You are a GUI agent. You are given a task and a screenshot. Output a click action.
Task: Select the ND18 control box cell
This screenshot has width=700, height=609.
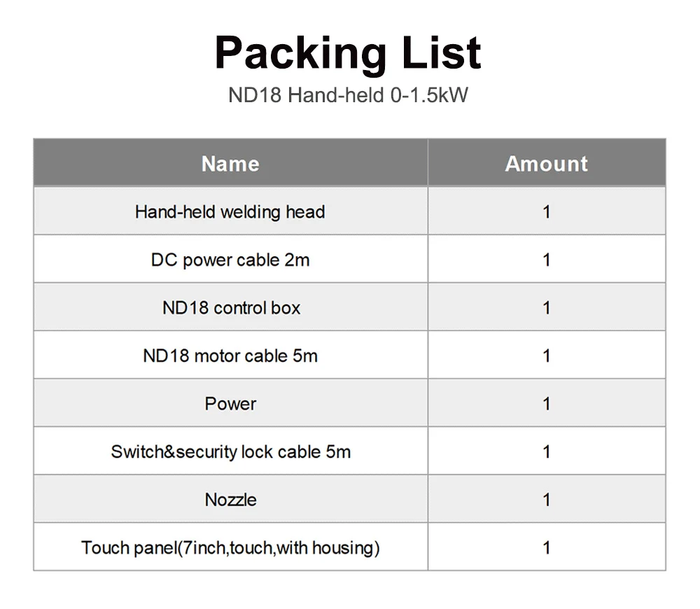[x=230, y=307]
